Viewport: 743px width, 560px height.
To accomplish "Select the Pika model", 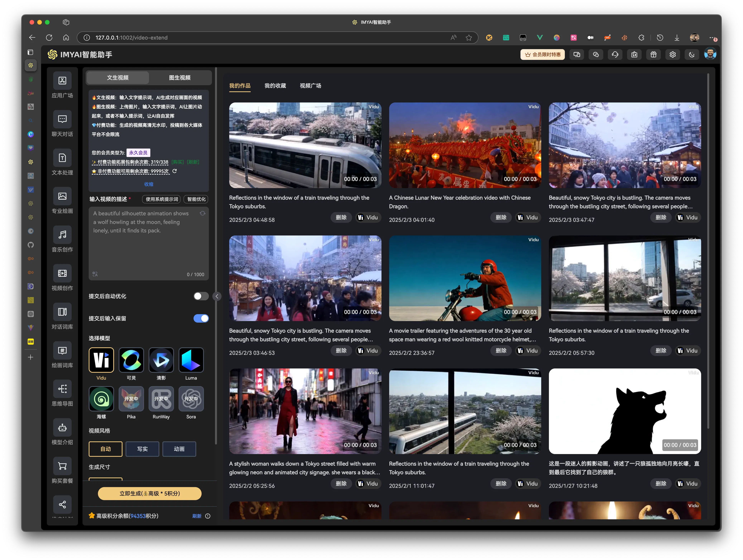I will [x=131, y=399].
